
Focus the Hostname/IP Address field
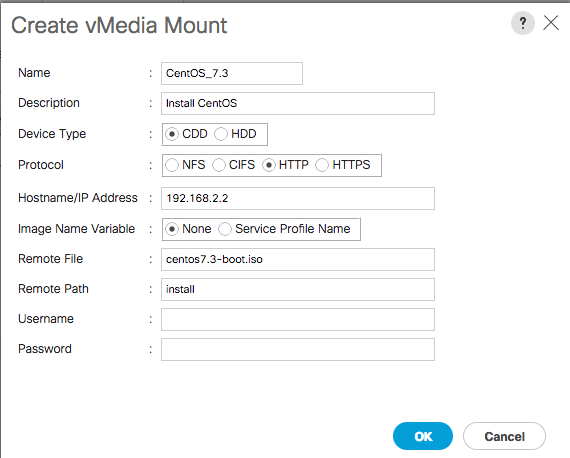click(298, 198)
